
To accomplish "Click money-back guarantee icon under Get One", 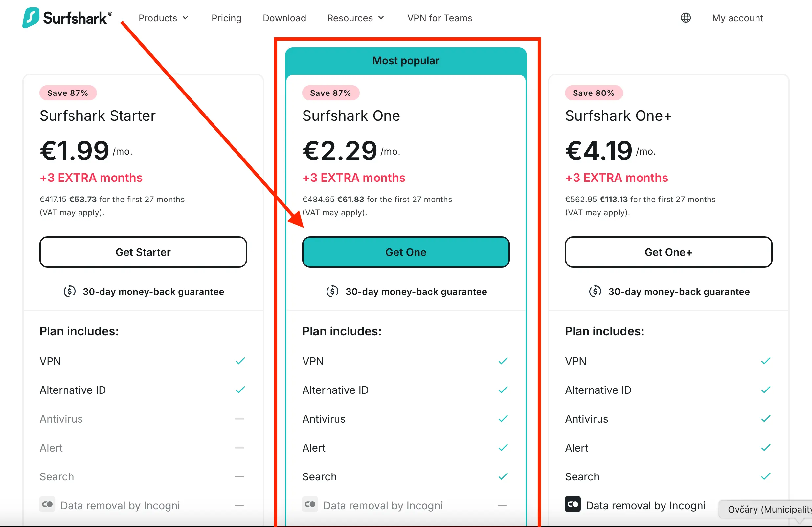I will pos(332,291).
